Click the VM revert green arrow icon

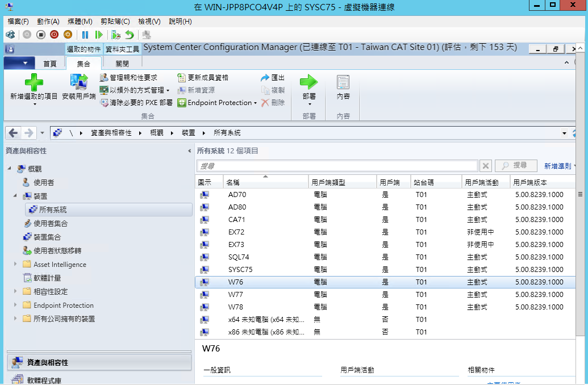click(130, 35)
